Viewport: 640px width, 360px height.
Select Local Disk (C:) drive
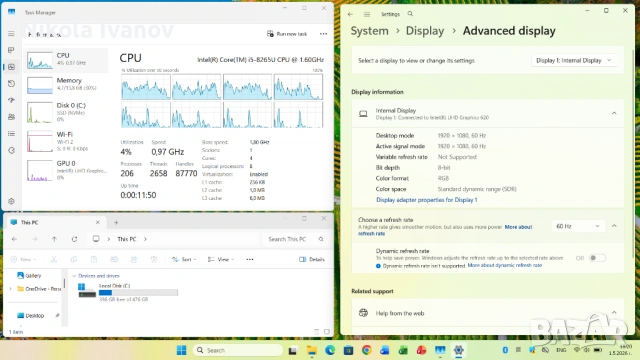tap(128, 292)
